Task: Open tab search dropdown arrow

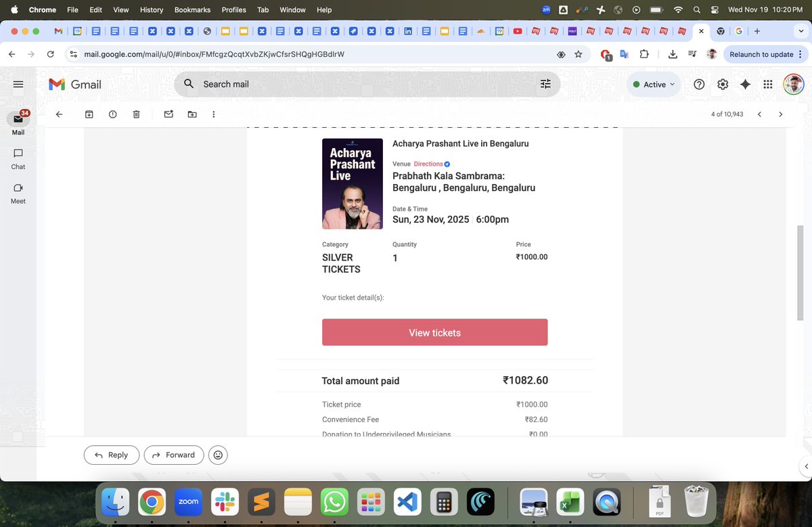Action: point(801,31)
